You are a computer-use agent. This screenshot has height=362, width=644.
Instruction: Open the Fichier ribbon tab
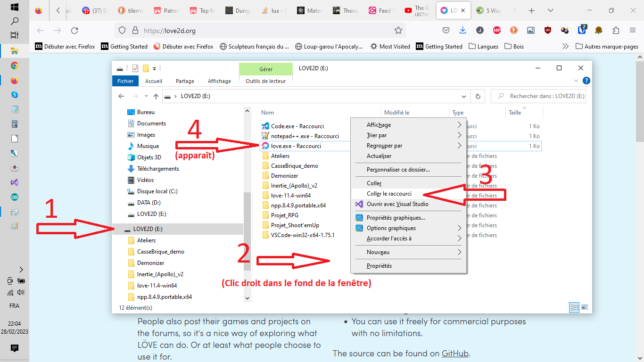[125, 81]
